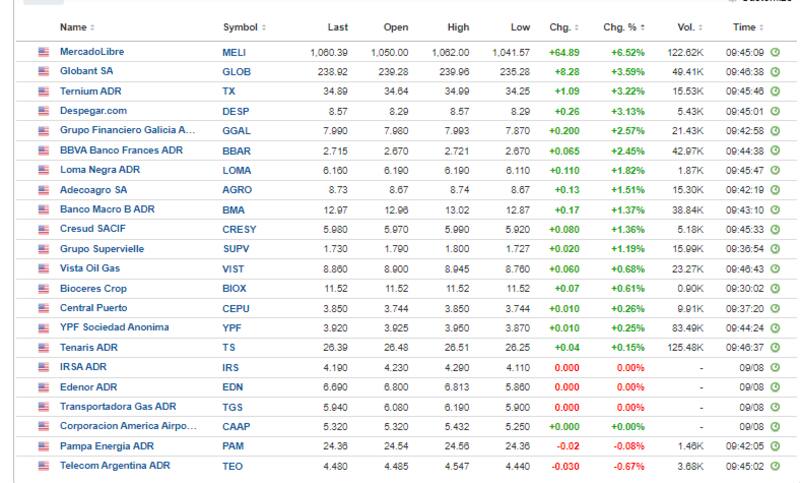
Task: Open BBVA Banco Frances ADR details
Action: point(121,151)
